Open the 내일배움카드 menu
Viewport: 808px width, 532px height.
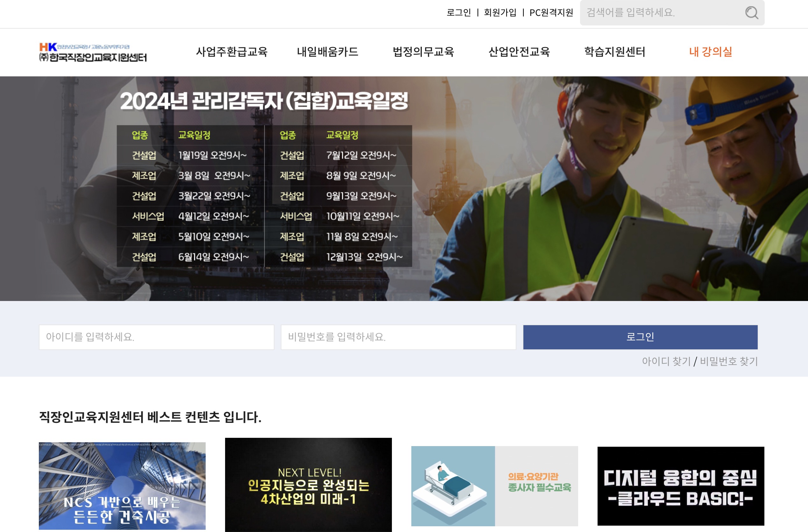[328, 52]
